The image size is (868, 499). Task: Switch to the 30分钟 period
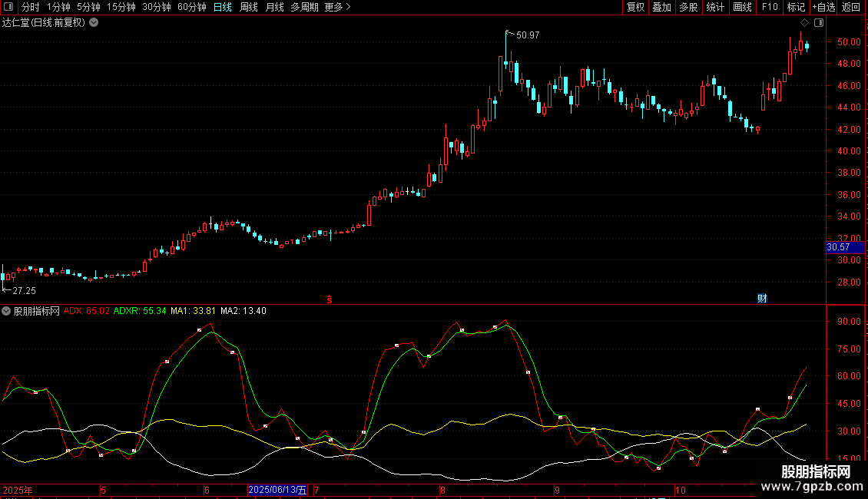click(156, 7)
